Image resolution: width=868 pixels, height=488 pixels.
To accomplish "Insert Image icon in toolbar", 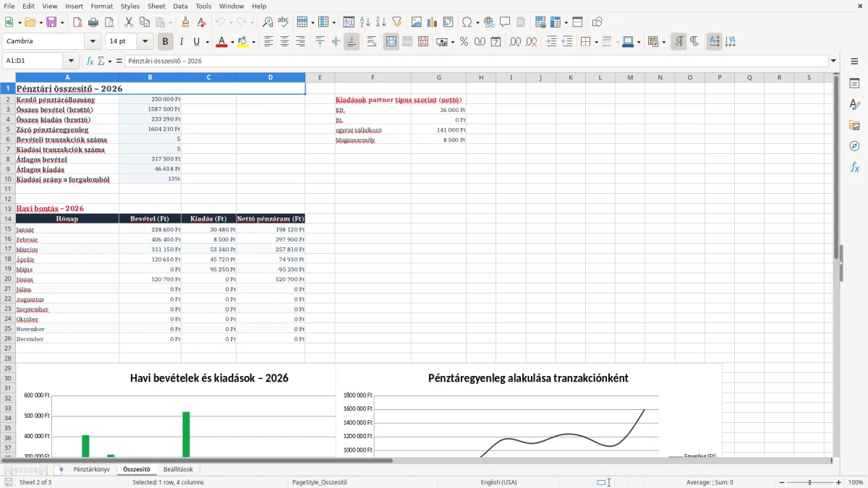I will pyautogui.click(x=417, y=22).
